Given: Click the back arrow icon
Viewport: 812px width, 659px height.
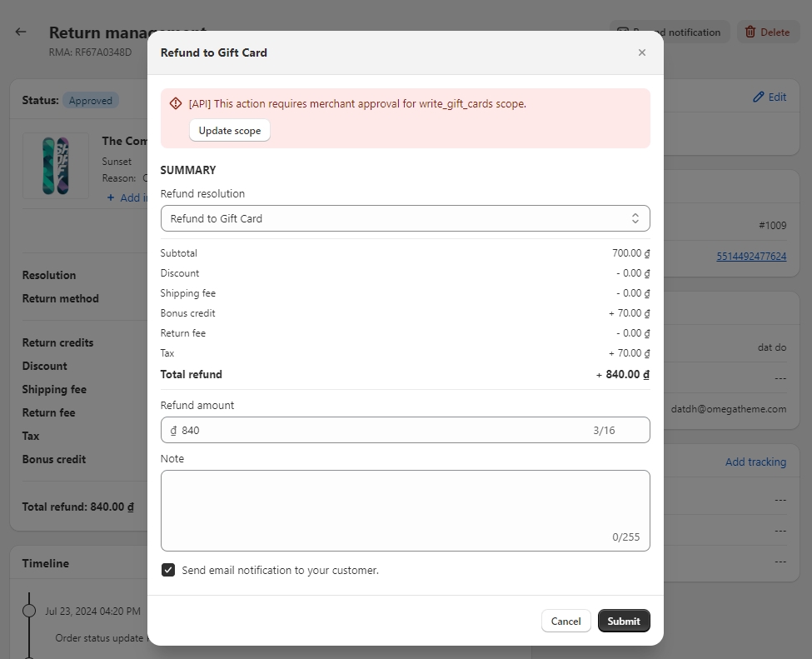Looking at the screenshot, I should coord(21,32).
